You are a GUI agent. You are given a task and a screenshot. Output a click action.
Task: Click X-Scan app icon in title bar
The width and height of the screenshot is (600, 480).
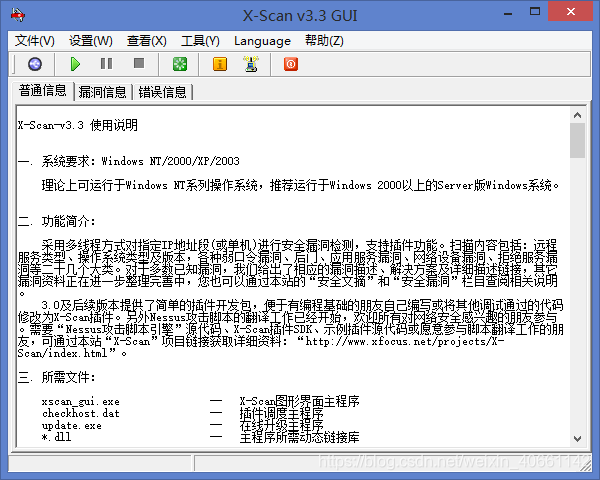[x=18, y=16]
